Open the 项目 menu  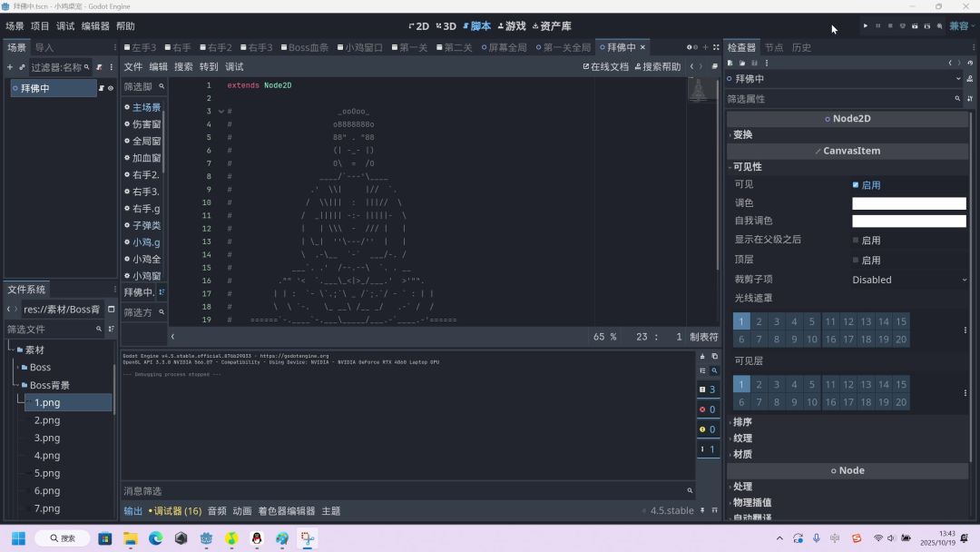[40, 26]
